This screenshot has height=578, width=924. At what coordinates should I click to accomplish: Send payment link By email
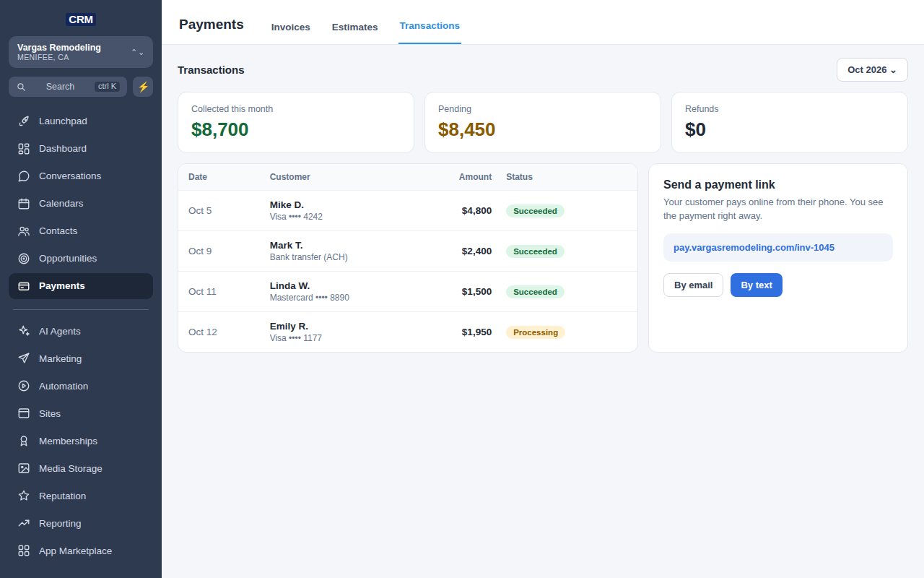coord(693,285)
